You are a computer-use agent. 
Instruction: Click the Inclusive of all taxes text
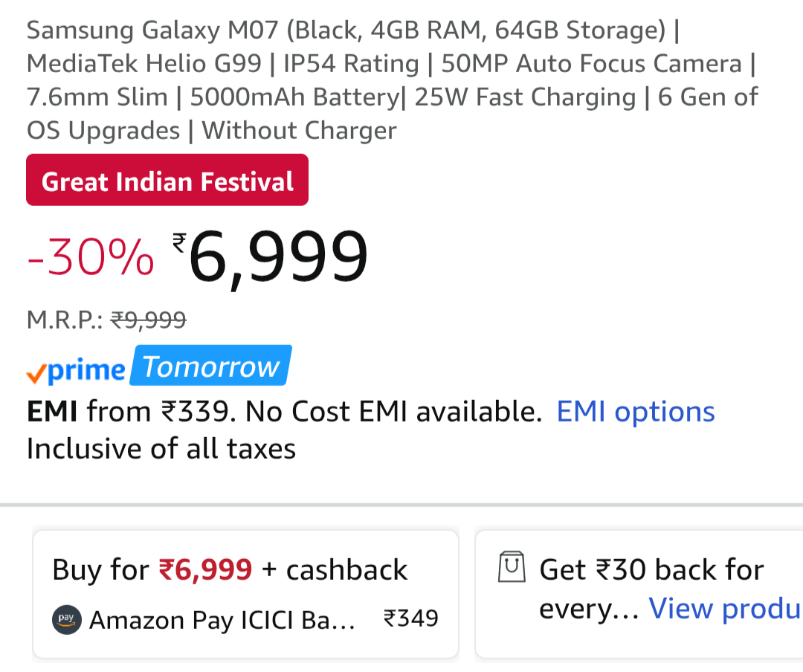coord(161,448)
